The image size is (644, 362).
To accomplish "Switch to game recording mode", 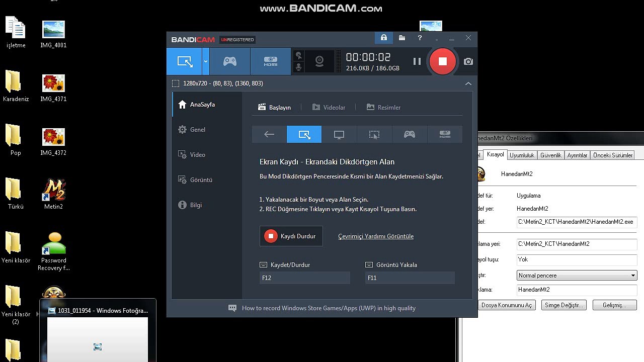I will pos(230,61).
